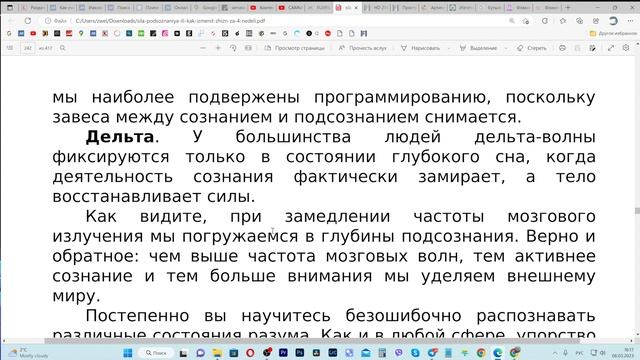The height and width of the screenshot is (360, 640).
Task: Save the PDF with the save-as icon
Action: click(x=592, y=48)
